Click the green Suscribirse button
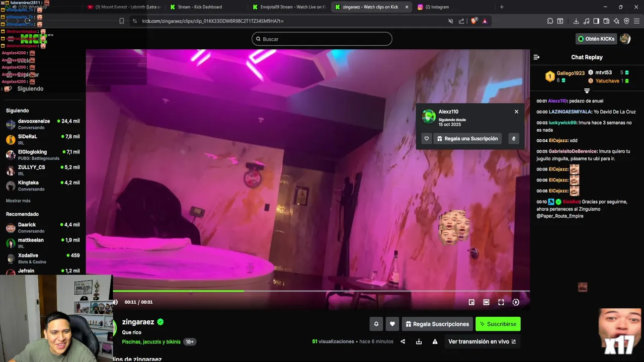The width and height of the screenshot is (644, 362). coord(498,324)
